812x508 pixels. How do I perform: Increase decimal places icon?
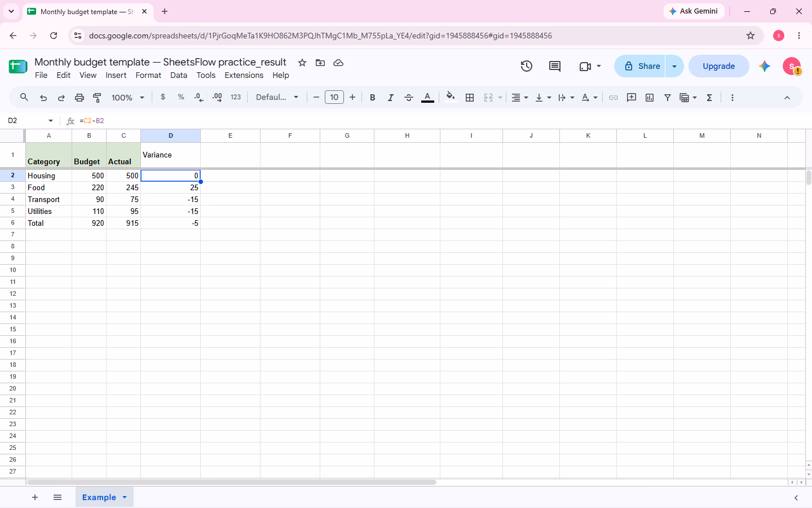(217, 98)
